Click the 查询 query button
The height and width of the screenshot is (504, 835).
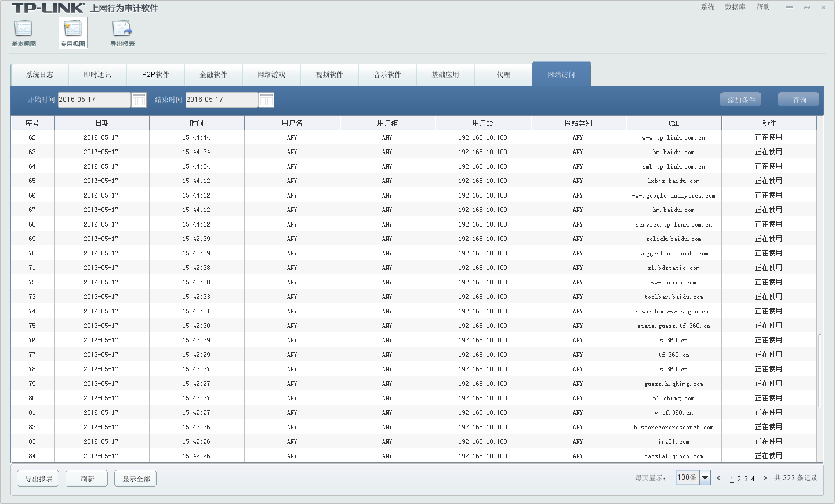point(798,100)
